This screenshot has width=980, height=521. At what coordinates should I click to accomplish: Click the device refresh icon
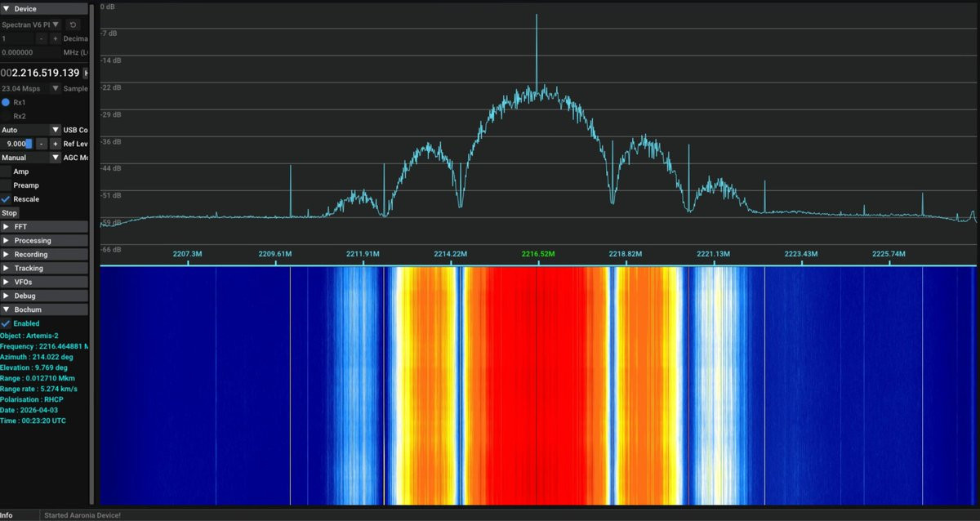pos(72,24)
